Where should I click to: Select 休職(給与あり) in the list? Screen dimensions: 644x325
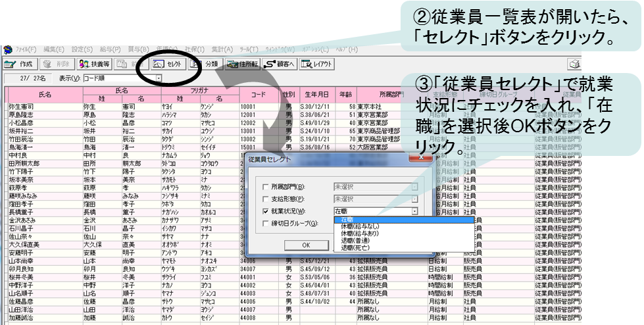point(405,234)
